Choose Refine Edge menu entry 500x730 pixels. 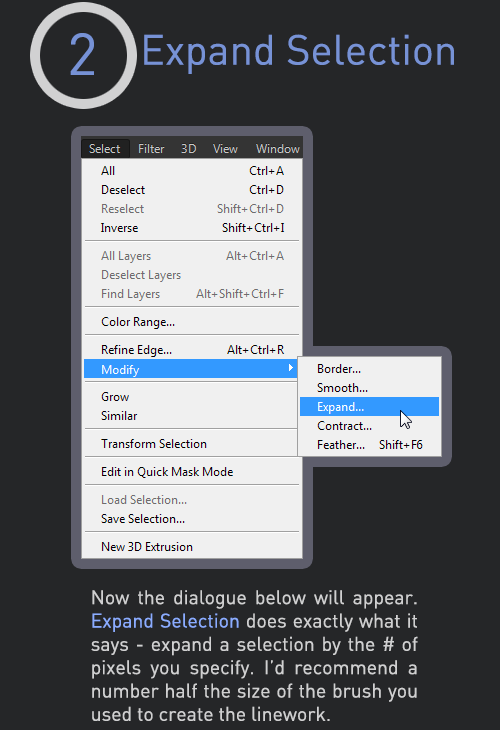192,350
